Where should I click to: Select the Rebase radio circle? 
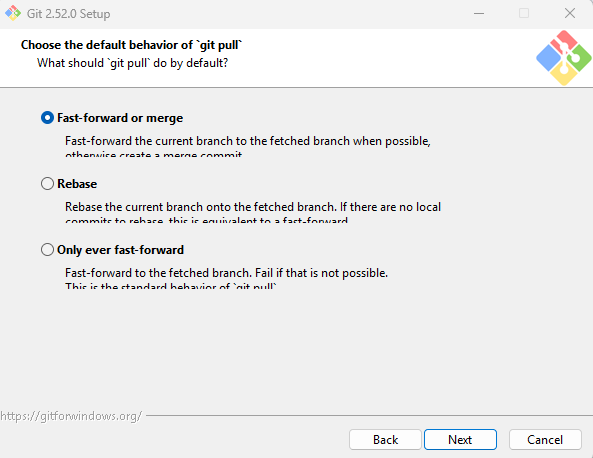click(47, 184)
